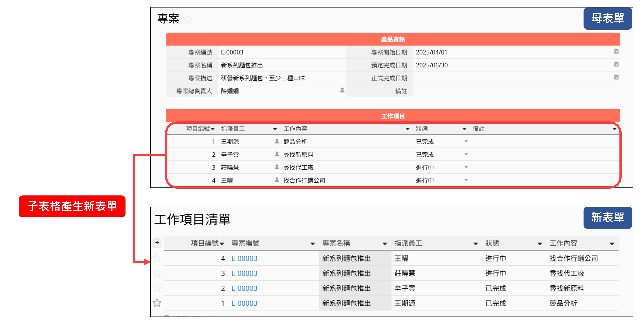Open 狀態 dropdown for 尋找代工廠 row
The image size is (644, 327).
[466, 167]
